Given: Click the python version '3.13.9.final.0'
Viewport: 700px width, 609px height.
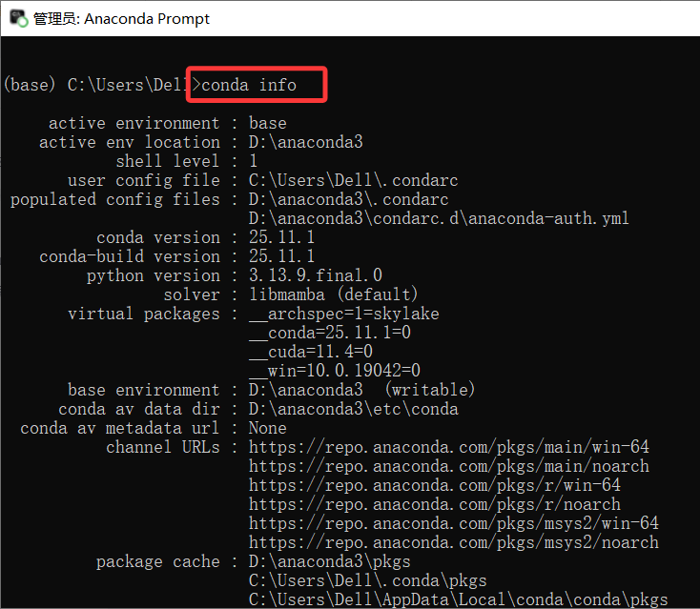Looking at the screenshot, I should pos(316,275).
